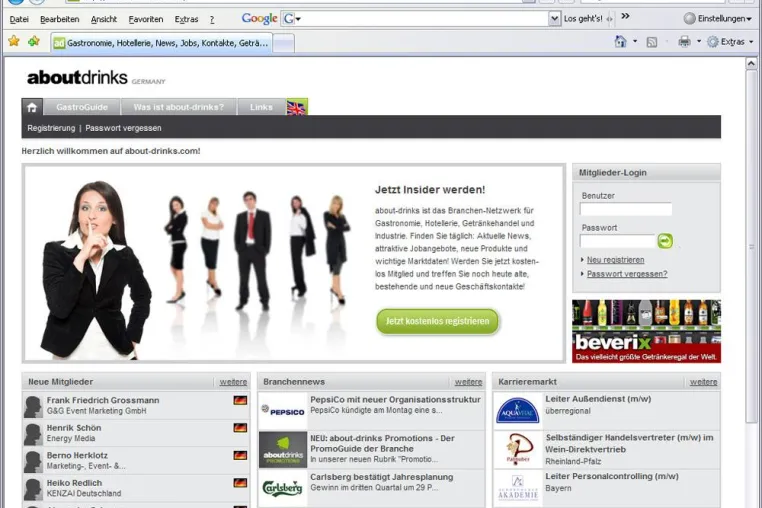Expand the Extras toolbar dropdown arrow

coord(751,42)
